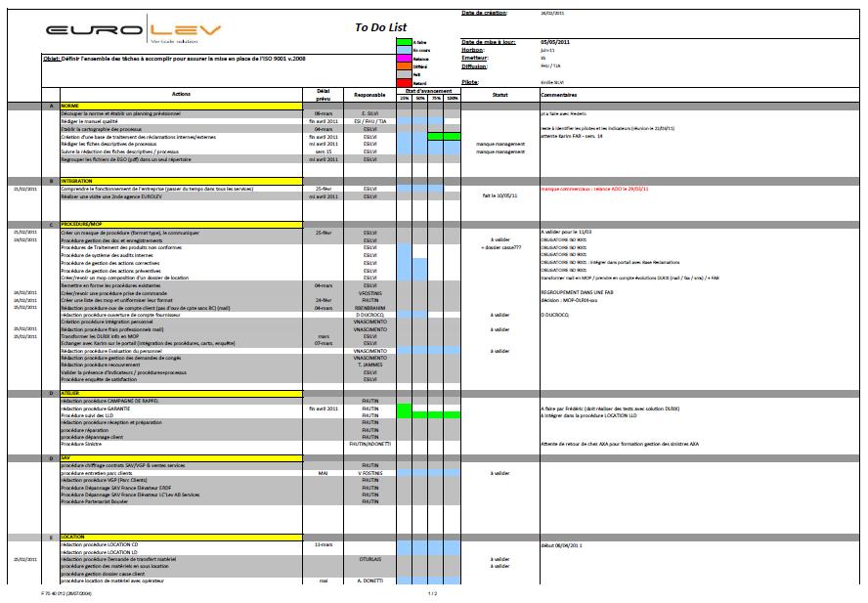Click the page number "1 / 2"
Image resolution: width=868 pixels, height=603 pixels.
[x=432, y=593]
